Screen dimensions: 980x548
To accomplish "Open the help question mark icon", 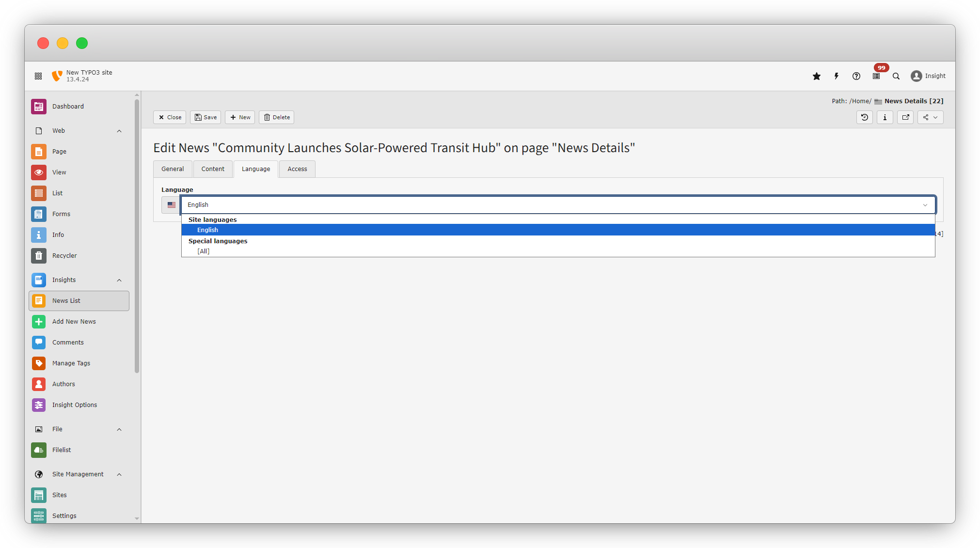I will click(x=856, y=76).
